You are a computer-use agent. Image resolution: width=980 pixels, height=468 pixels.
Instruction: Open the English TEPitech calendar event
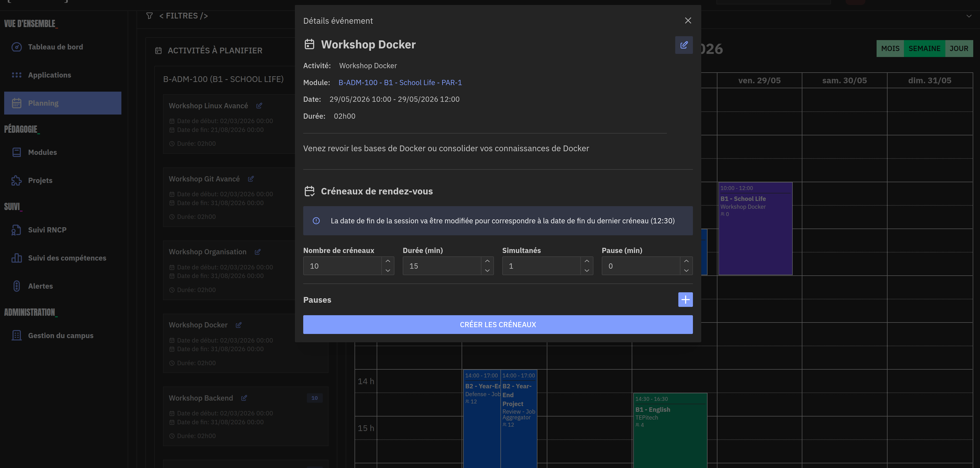670,429
